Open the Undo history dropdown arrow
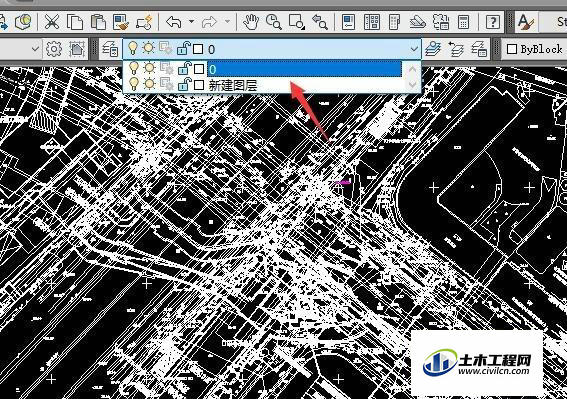Screen dimensions: 567x399 (x=191, y=22)
